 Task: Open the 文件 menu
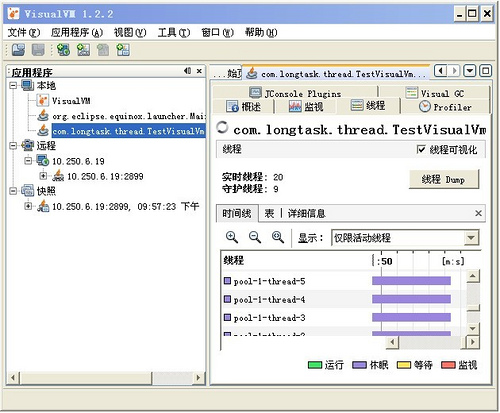click(24, 33)
